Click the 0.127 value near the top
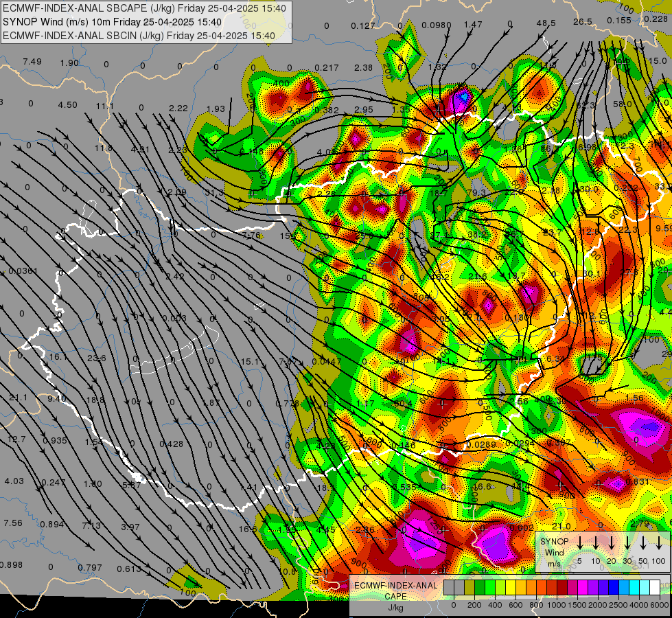This screenshot has height=618, width=672. 363,26
